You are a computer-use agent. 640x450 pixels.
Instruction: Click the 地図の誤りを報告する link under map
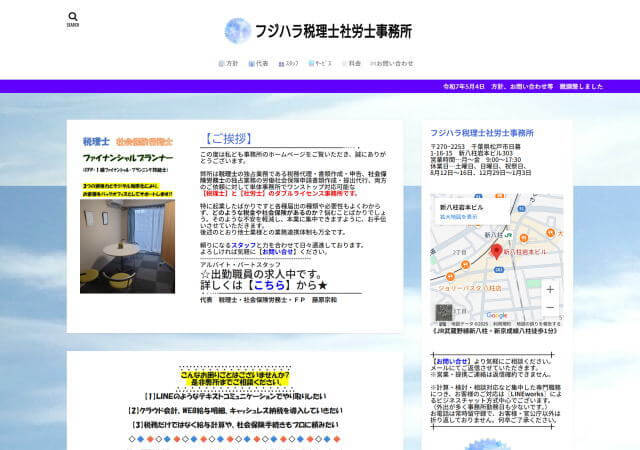coord(538,324)
